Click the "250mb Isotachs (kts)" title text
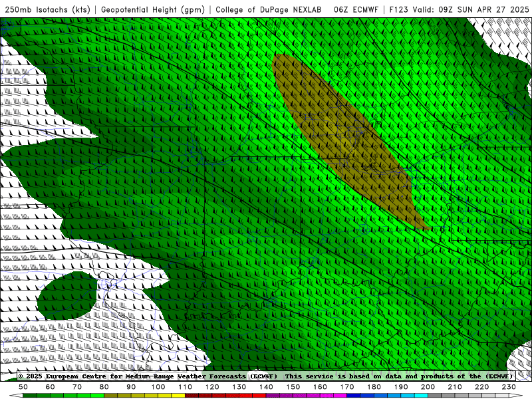Screen dimensions: 532x399 47,9
